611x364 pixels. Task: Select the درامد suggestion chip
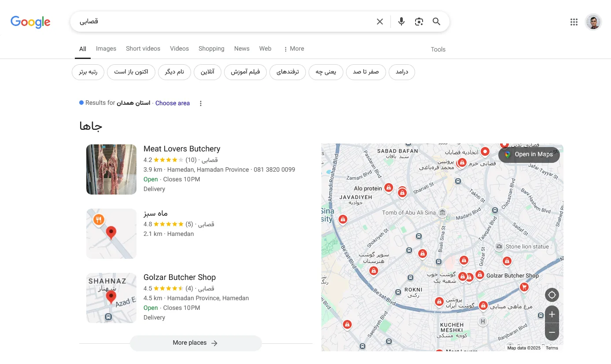coord(402,72)
